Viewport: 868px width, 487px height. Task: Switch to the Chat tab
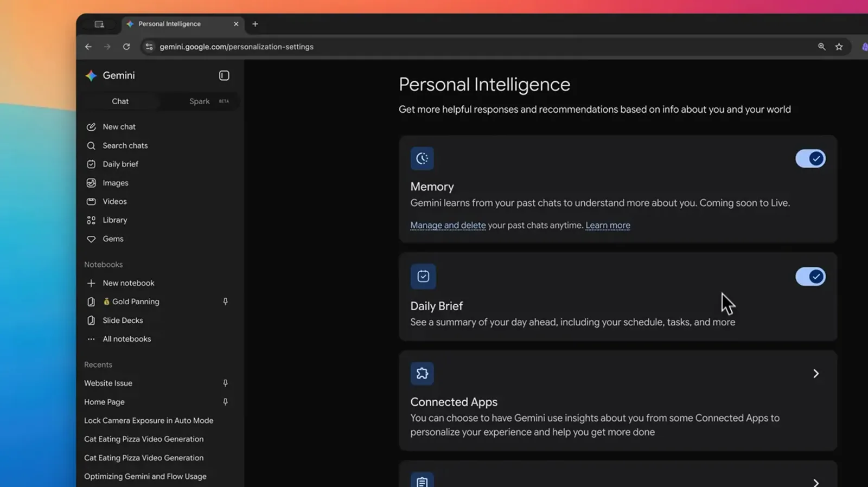click(x=120, y=101)
